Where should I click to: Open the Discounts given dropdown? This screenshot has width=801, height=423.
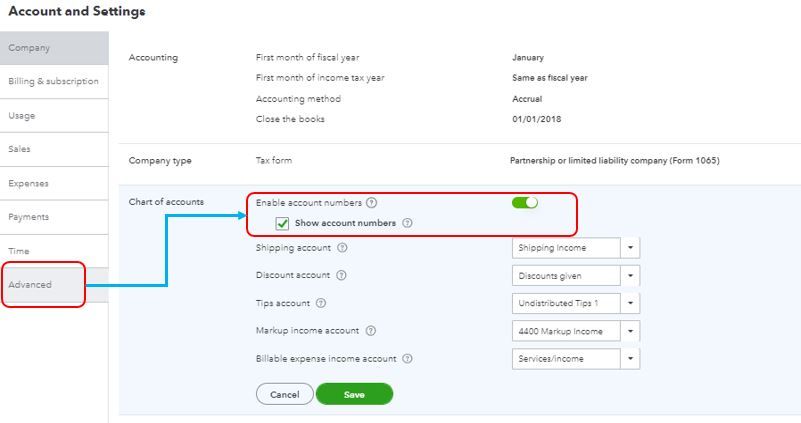[630, 276]
